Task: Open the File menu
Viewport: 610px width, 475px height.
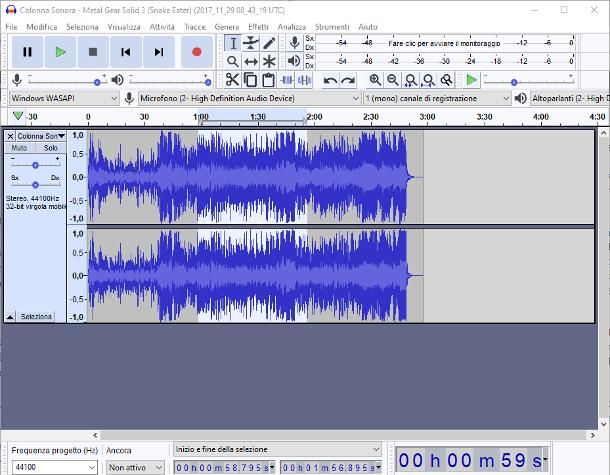Action: click(11, 27)
